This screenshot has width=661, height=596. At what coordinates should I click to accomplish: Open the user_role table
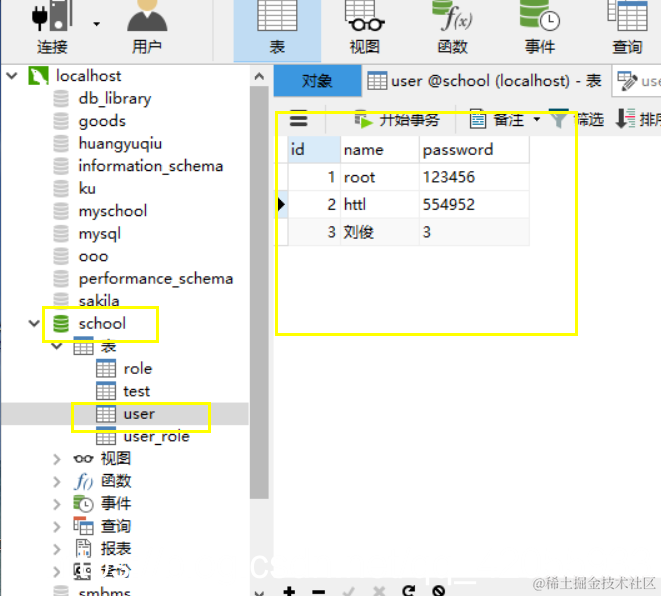pos(156,436)
